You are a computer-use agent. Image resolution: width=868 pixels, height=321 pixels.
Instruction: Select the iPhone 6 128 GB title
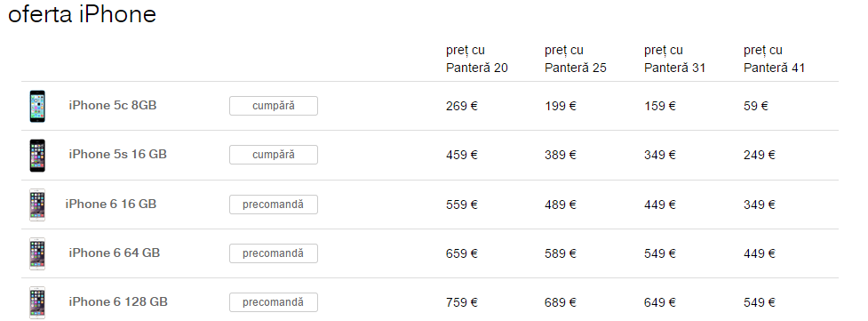pyautogui.click(x=118, y=301)
